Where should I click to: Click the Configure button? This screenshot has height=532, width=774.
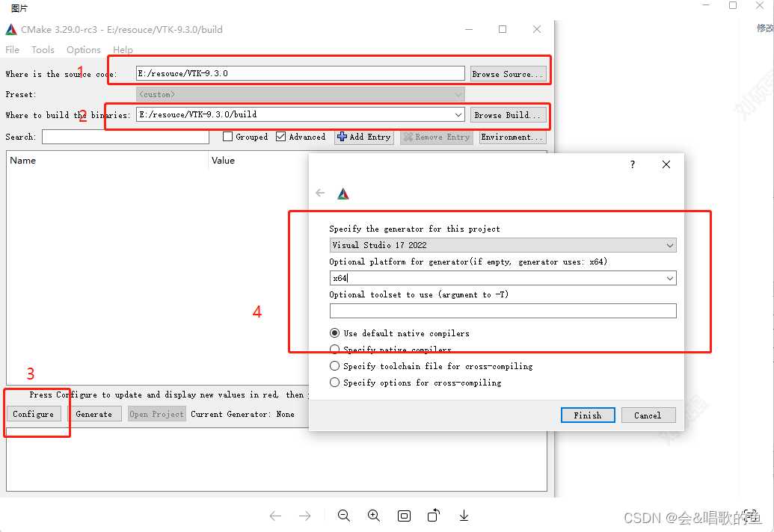click(x=32, y=413)
